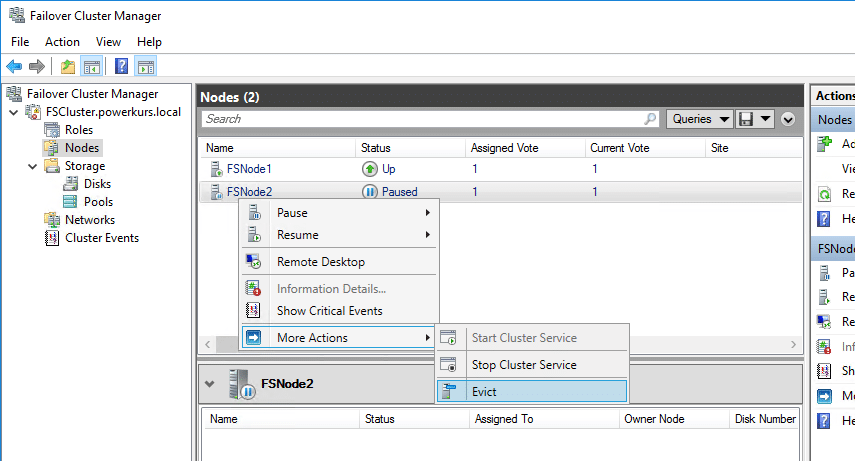Choose Remote Desktop from context menu
The height and width of the screenshot is (461, 855).
click(x=339, y=262)
